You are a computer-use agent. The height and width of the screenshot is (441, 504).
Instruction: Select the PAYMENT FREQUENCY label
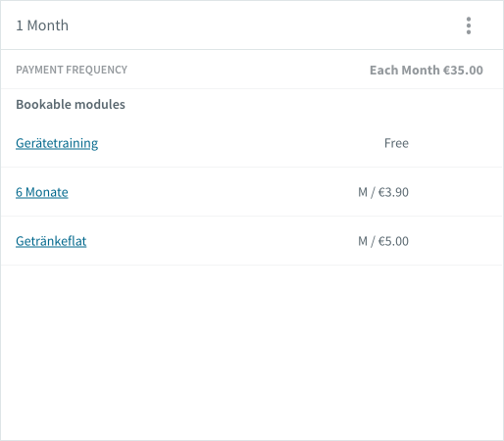[x=72, y=70]
